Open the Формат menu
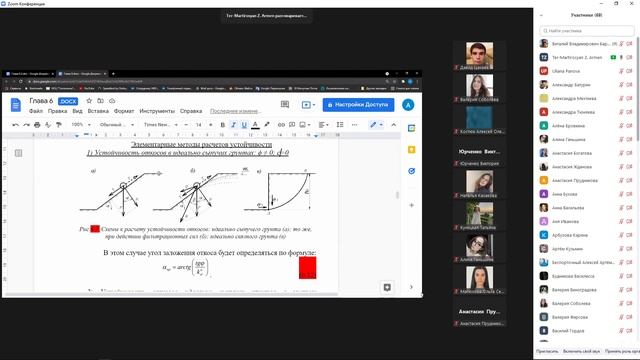Screen dimensions: 640x360 click(x=124, y=111)
